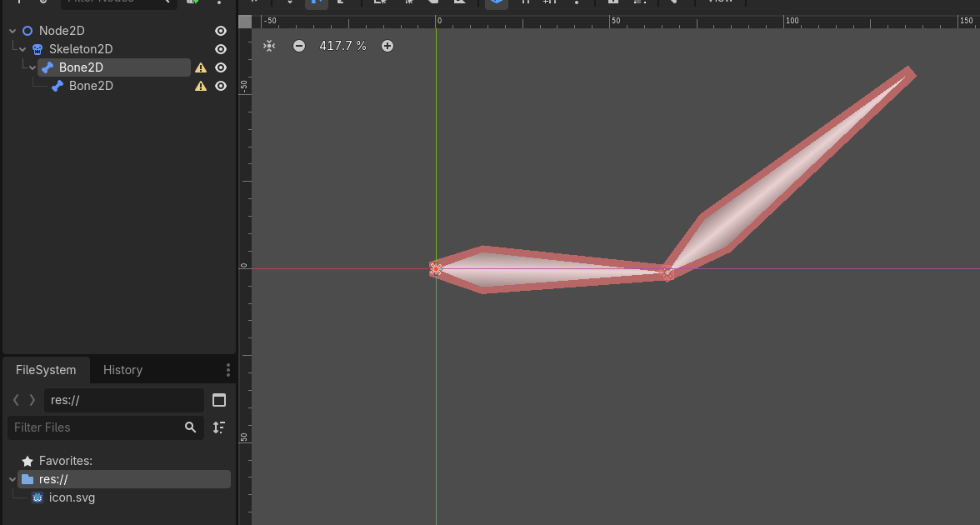The image size is (980, 525).
Task: Select icon.svg in the file tree
Action: (72, 497)
